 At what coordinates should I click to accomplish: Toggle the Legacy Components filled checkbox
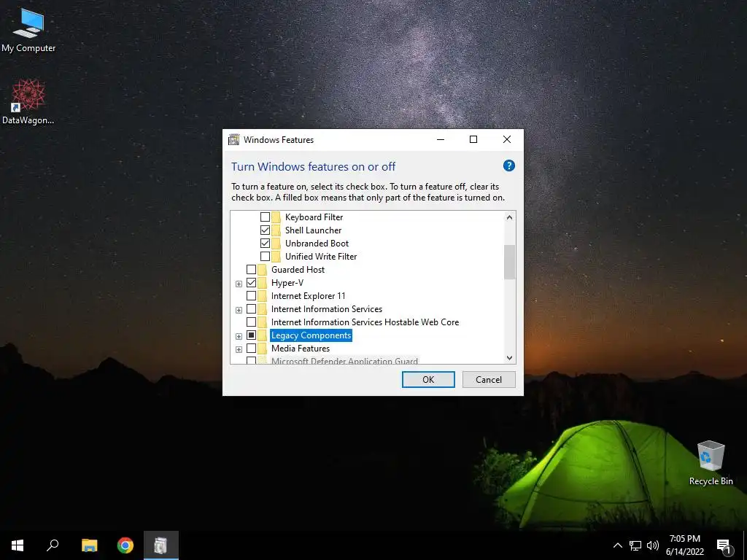pos(251,335)
